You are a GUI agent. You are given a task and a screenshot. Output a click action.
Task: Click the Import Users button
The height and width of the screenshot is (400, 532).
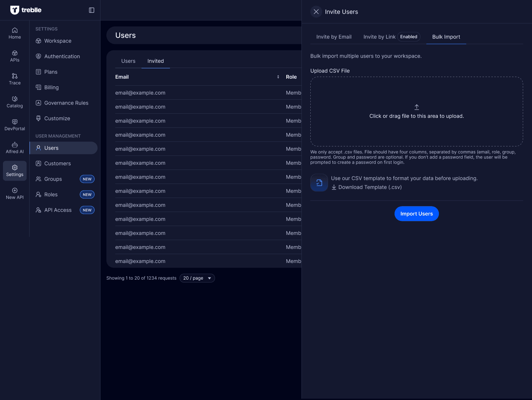(416, 214)
